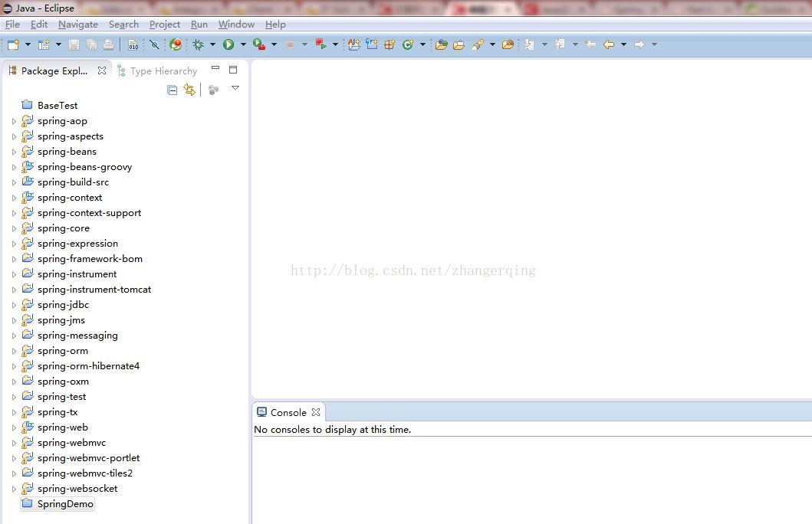Select the spring-messaging project

[70, 336]
